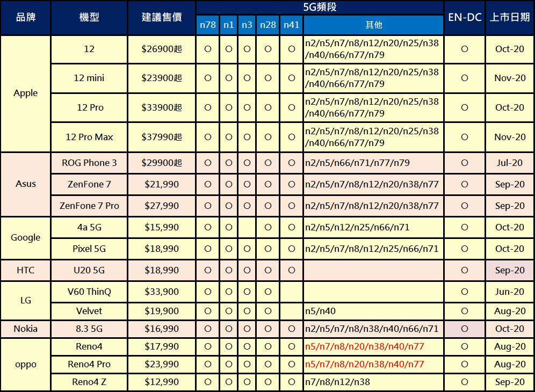Select the LG brand cell
535x392 pixels.
(26, 301)
